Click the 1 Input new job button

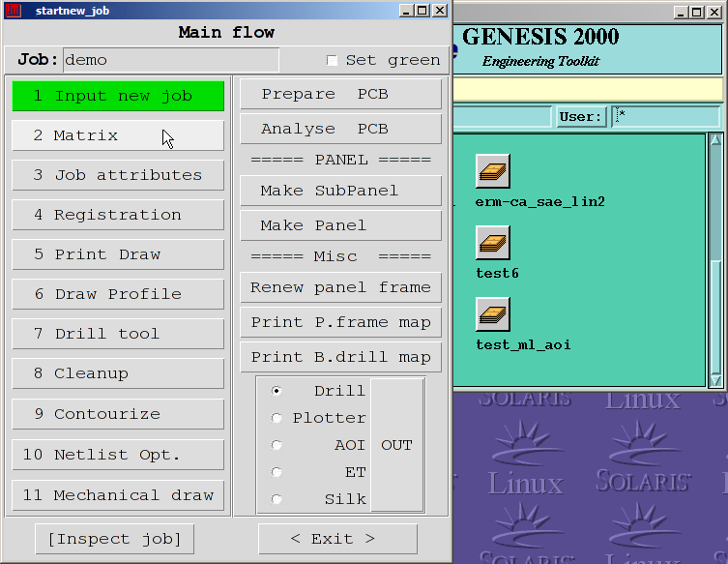coord(118,96)
